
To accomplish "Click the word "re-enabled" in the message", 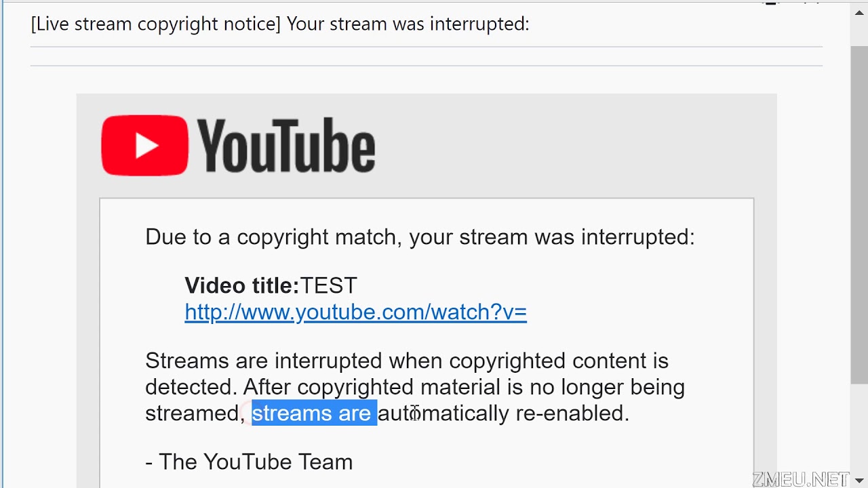I will click(x=571, y=413).
